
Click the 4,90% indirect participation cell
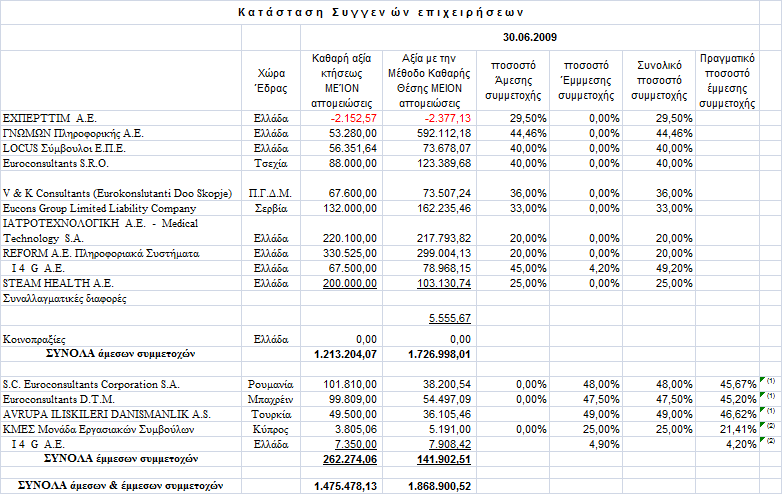[x=604, y=444]
